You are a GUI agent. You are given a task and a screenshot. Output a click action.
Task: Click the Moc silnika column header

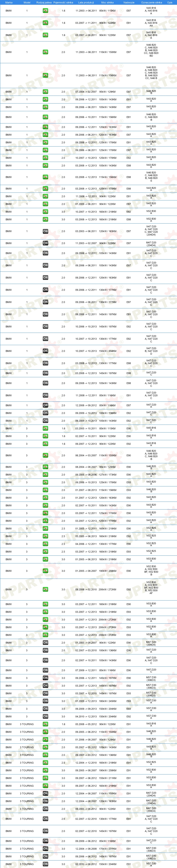point(107,2)
